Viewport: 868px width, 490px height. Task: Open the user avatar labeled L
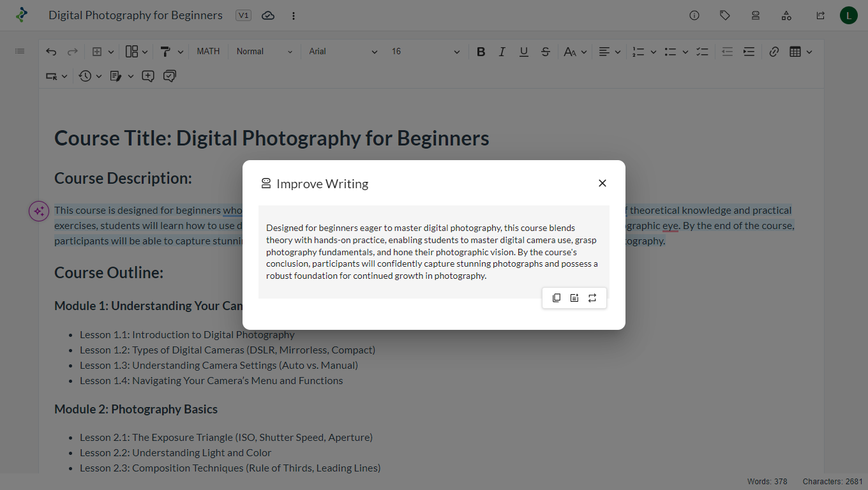click(848, 15)
